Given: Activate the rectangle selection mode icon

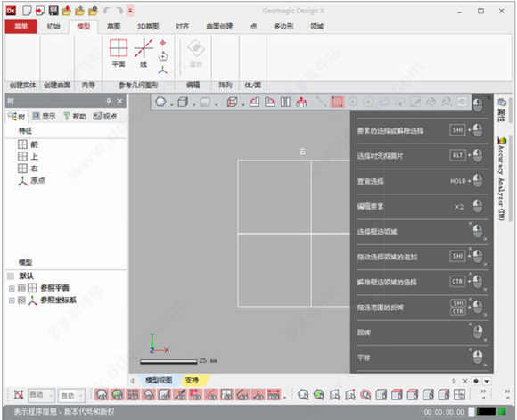Looking at the screenshot, I should [x=337, y=102].
